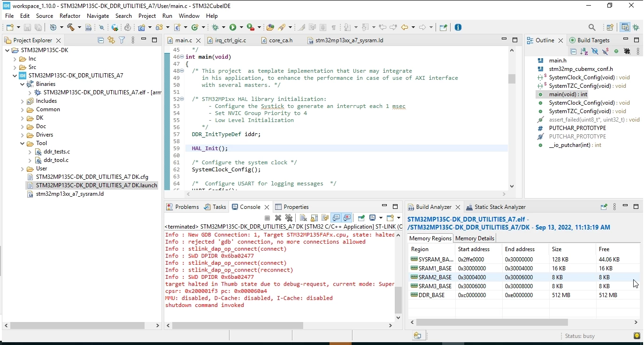Switch to the Memory Details tab

475,238
